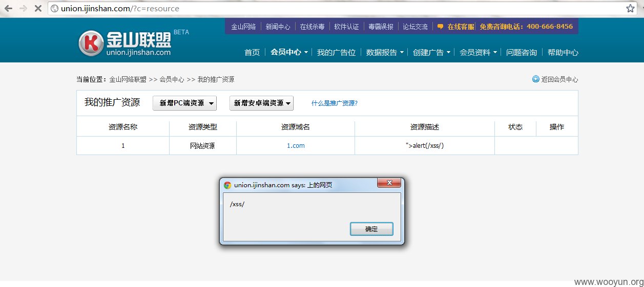Click the 确定 button in the alert
644x287 pixels.
(371, 229)
